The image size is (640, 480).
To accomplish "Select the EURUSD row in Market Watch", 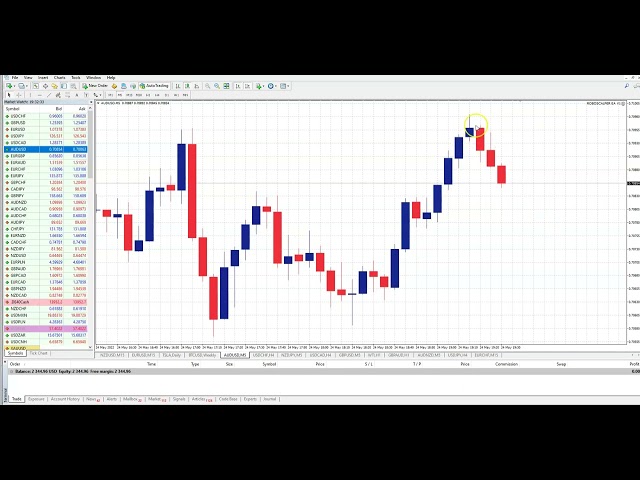I will pos(18,129).
